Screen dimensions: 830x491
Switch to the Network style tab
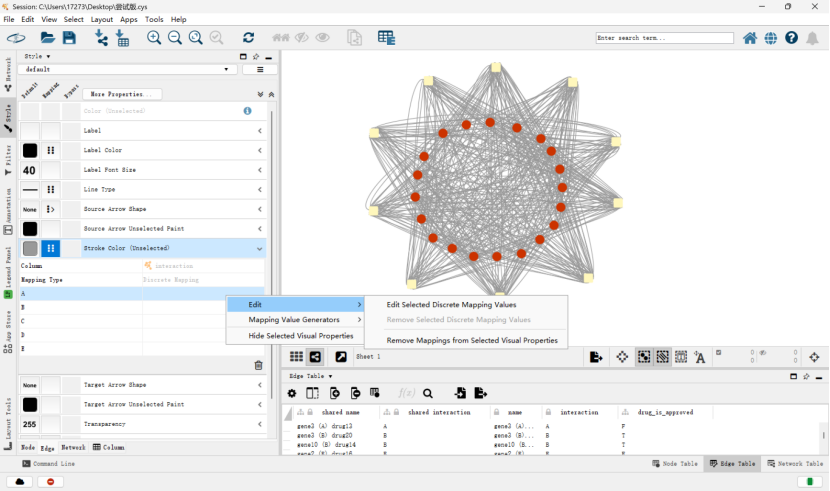[x=73, y=448]
